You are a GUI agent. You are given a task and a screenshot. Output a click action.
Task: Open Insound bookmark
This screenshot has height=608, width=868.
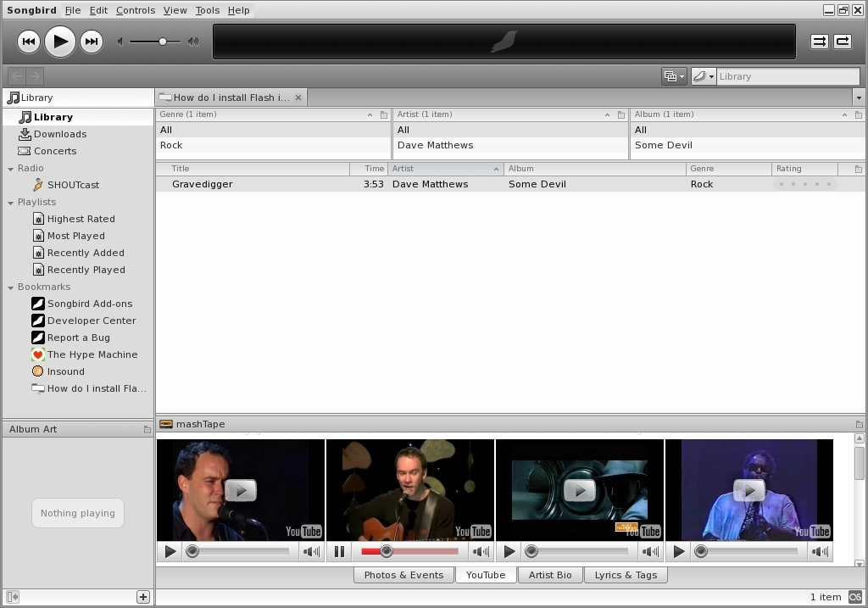tap(79, 371)
